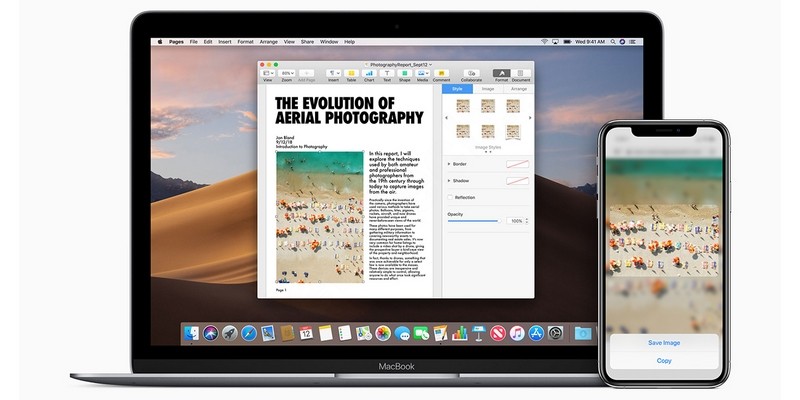The width and height of the screenshot is (800, 400).
Task: Open the Zoom percentage dropdown
Action: pyautogui.click(x=287, y=73)
